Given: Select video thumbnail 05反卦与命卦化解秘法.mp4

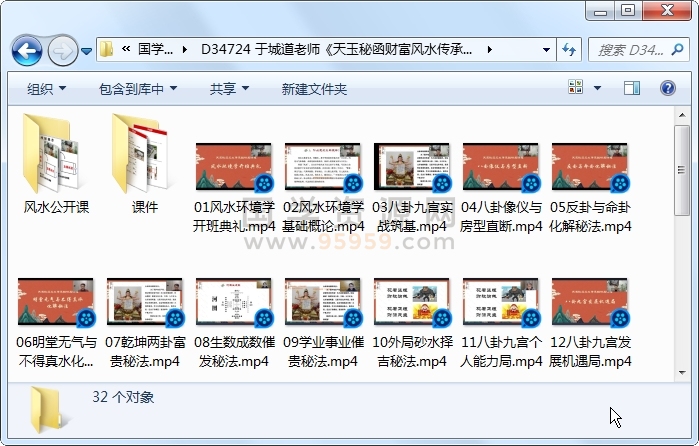Looking at the screenshot, I should tap(590, 167).
